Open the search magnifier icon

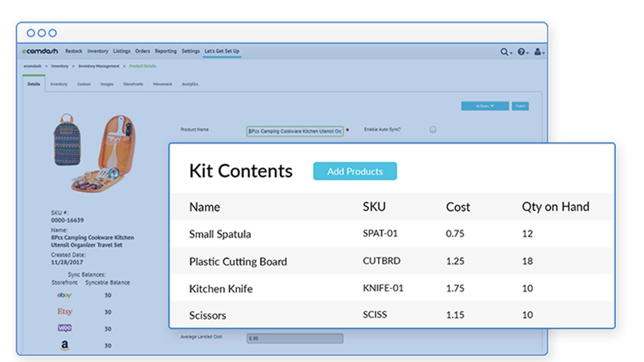pos(504,52)
